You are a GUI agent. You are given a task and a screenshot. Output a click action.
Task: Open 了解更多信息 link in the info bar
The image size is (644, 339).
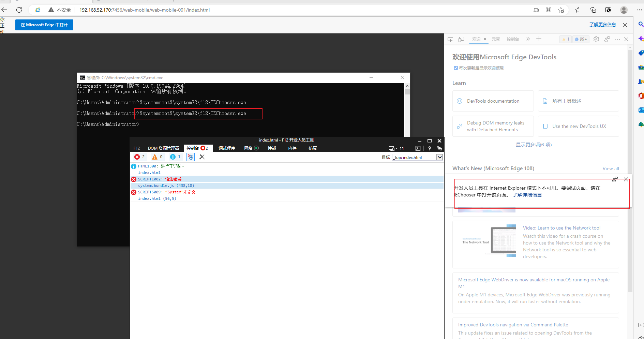(x=603, y=25)
